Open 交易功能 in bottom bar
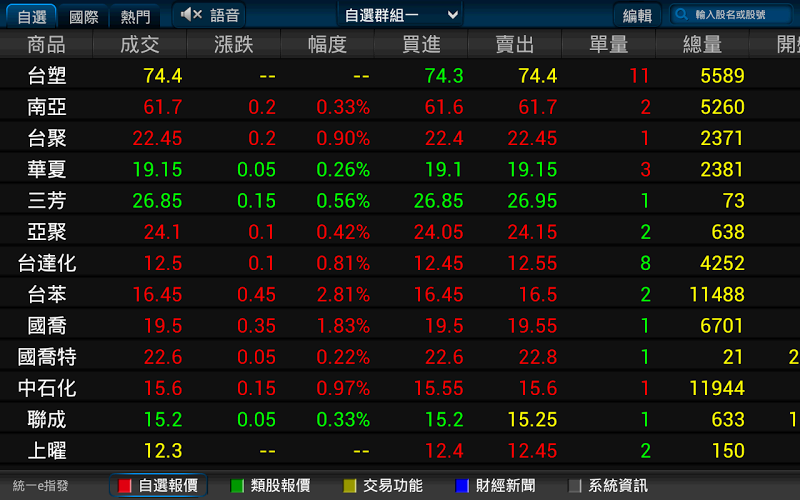Screen dimensions: 800x500 (383, 486)
